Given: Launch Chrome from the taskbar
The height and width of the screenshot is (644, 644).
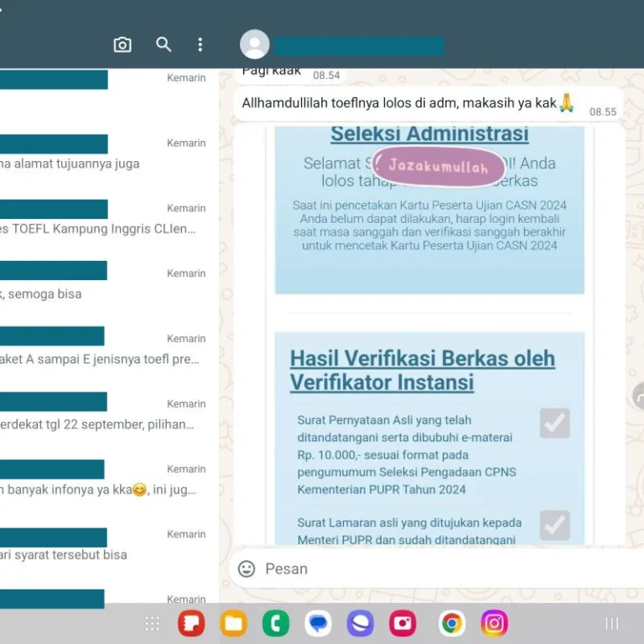Looking at the screenshot, I should pyautogui.click(x=452, y=623).
